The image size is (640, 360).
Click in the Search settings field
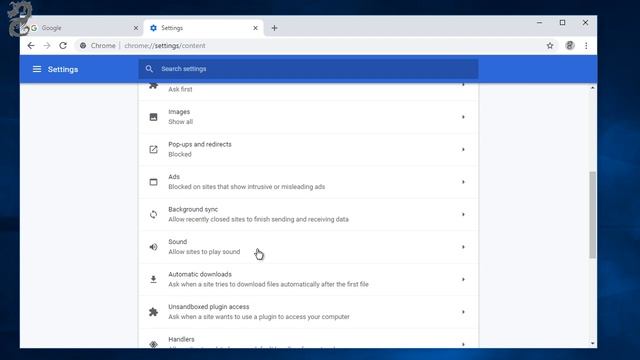[309, 69]
